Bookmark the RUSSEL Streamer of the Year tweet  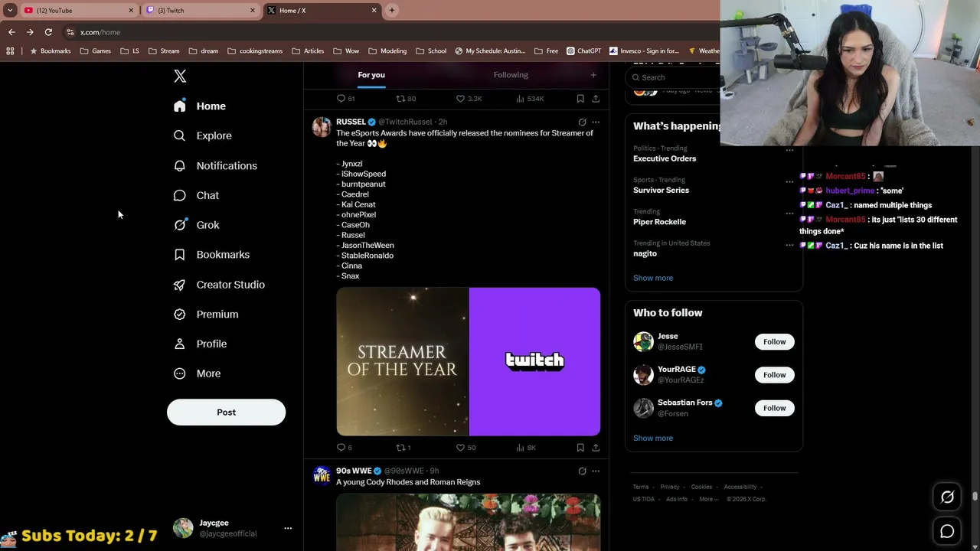coord(580,448)
